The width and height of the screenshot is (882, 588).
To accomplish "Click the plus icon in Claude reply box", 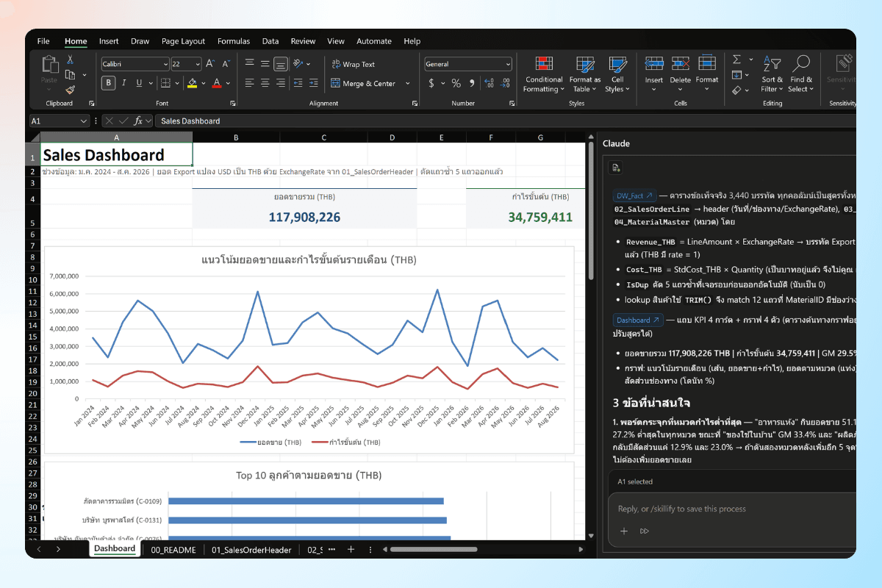I will click(624, 531).
